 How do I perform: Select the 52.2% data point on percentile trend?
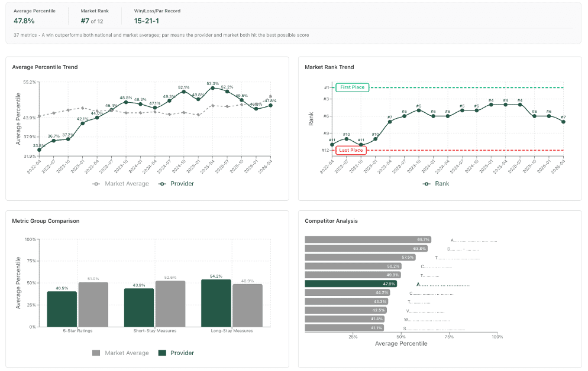[x=227, y=92]
